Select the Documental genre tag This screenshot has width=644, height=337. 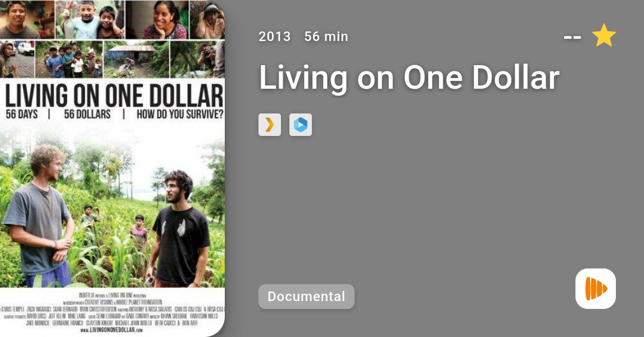tap(306, 297)
